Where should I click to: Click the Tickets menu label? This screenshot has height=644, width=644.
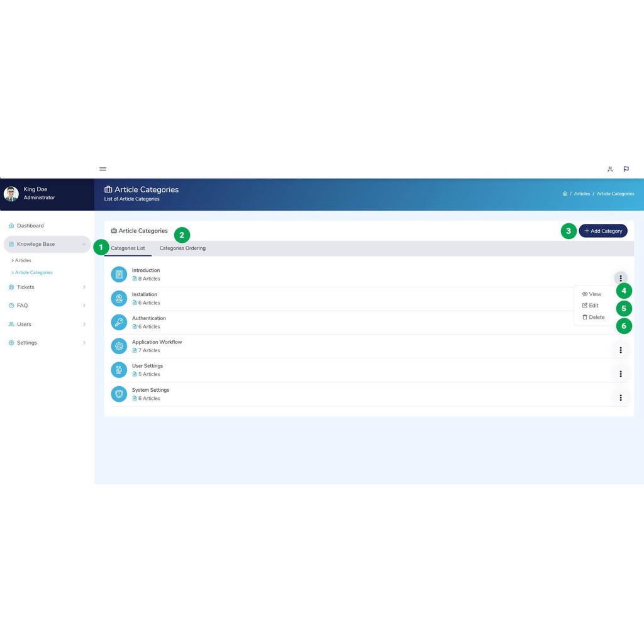pyautogui.click(x=25, y=287)
